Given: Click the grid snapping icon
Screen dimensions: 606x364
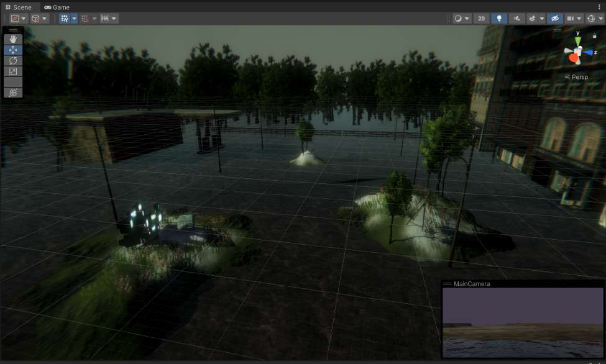Looking at the screenshot, I should [x=85, y=19].
